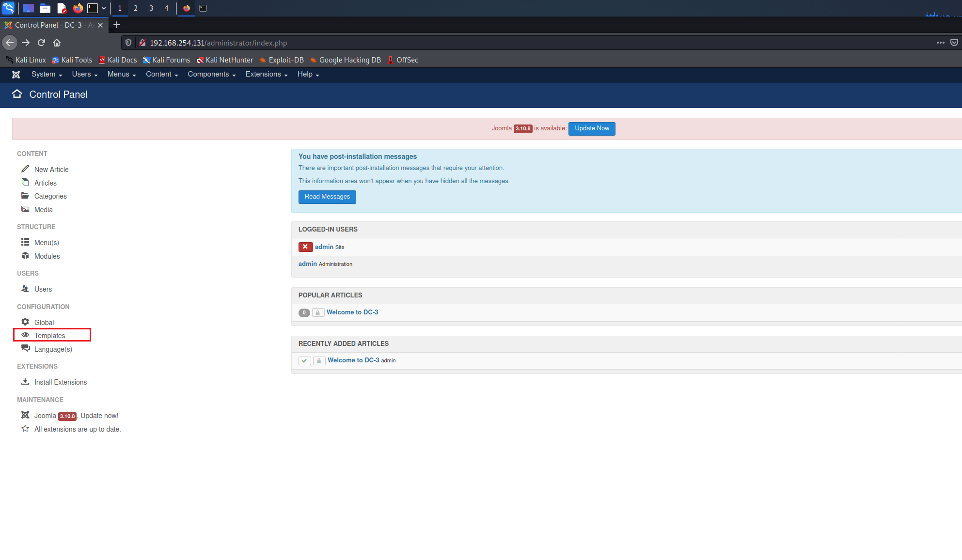Click the shield tracking protection icon
This screenshot has height=560, width=962.
(x=128, y=43)
